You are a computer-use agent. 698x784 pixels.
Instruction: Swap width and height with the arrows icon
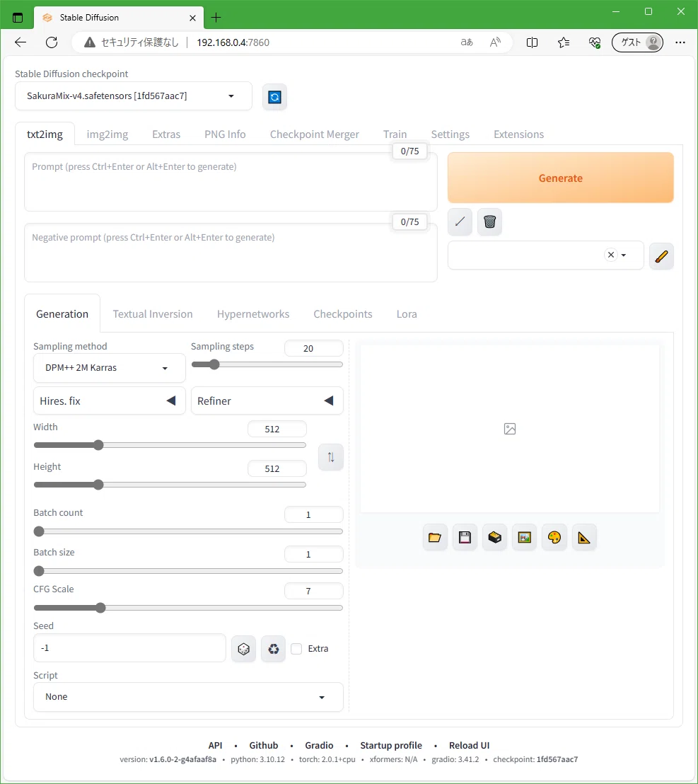[x=331, y=457]
